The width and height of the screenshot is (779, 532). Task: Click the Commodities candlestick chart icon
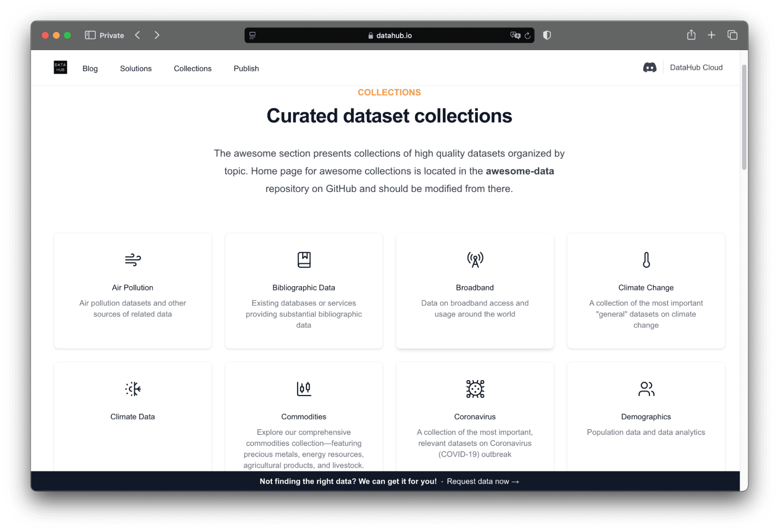click(304, 388)
